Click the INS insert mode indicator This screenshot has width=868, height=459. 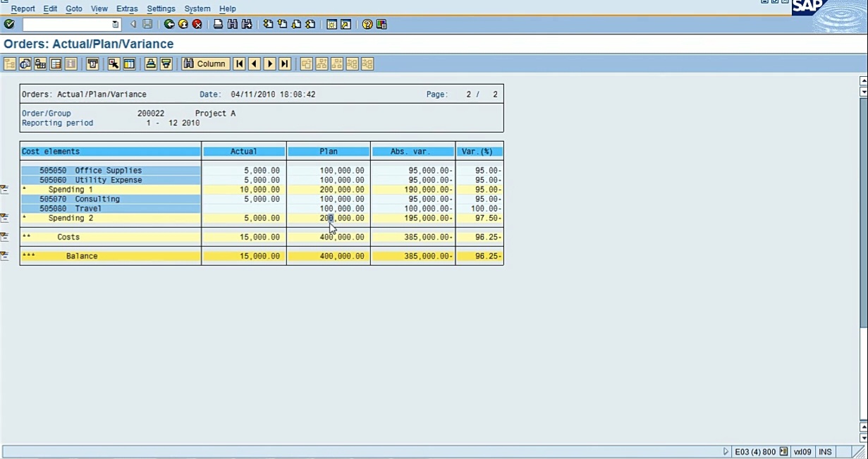click(824, 451)
